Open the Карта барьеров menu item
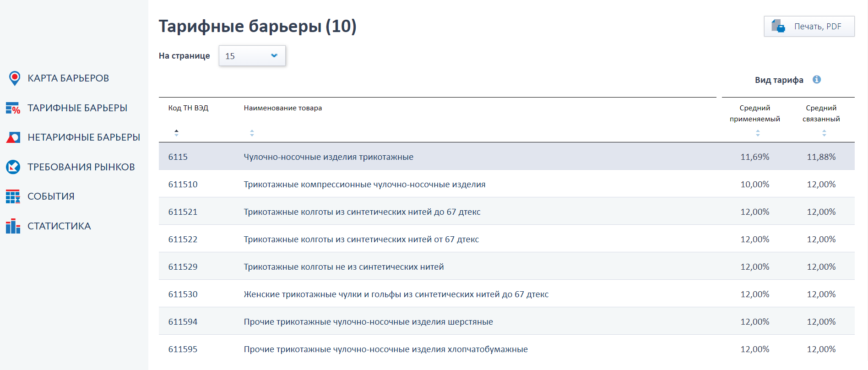The image size is (868, 370). point(68,78)
